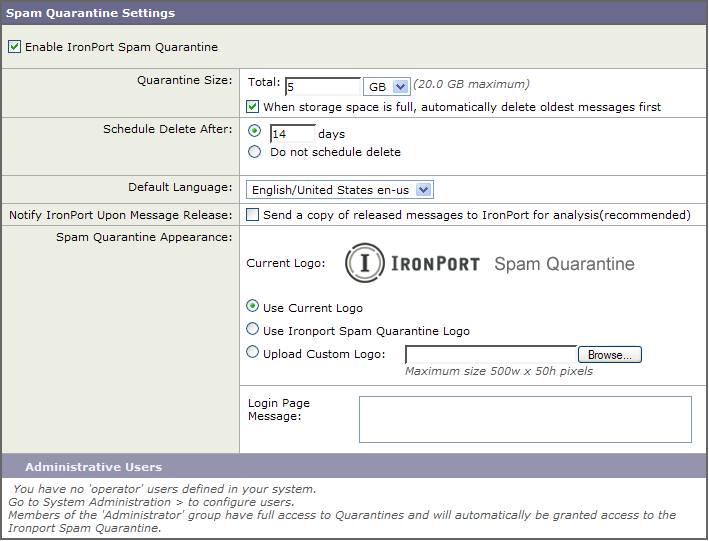The height and width of the screenshot is (541, 709).
Task: Click the Browse... button
Action: click(610, 355)
